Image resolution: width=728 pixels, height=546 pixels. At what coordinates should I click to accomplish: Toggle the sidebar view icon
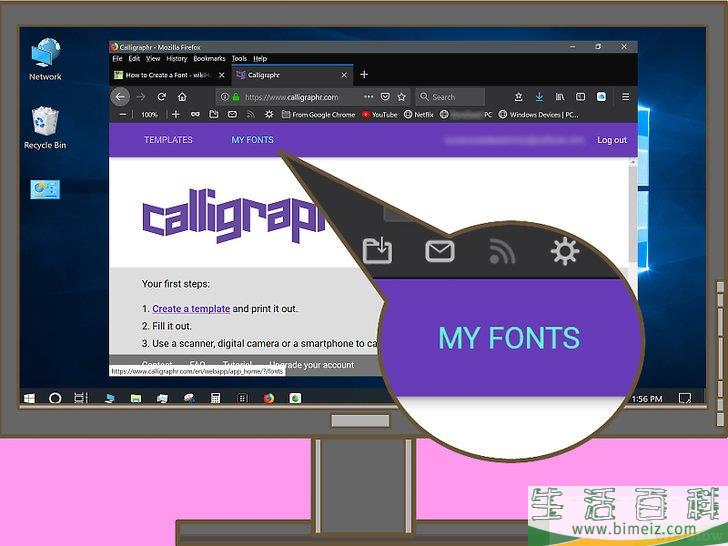580,97
